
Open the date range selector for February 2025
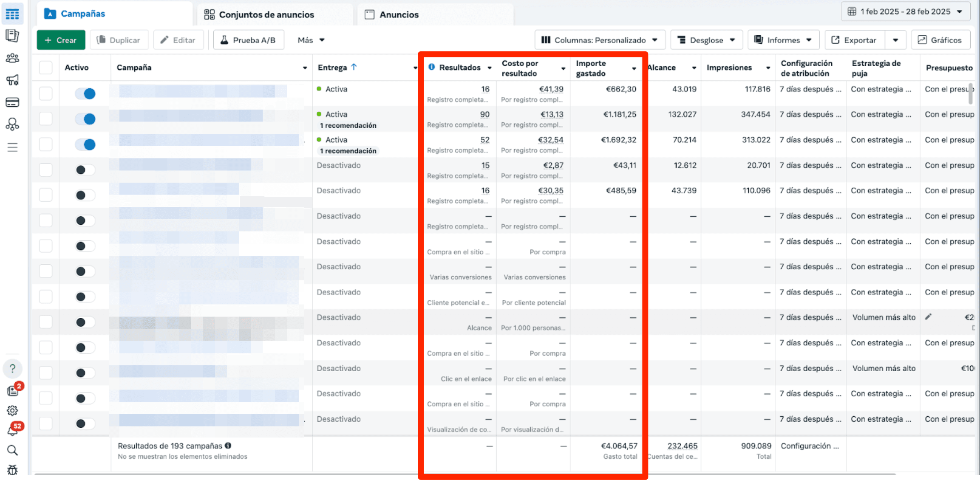[905, 11]
